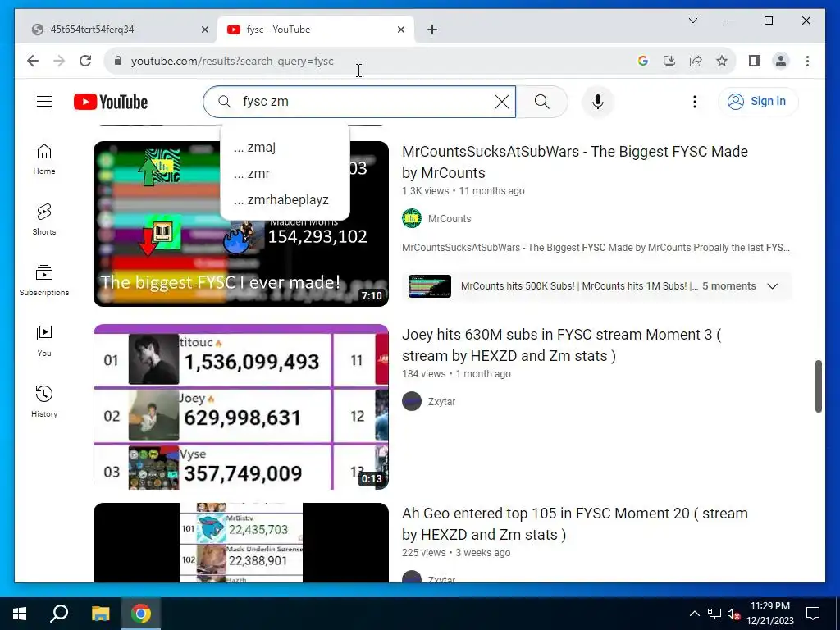Close the '45t654tcrt54ferq34' tab
840x630 pixels.
204,30
